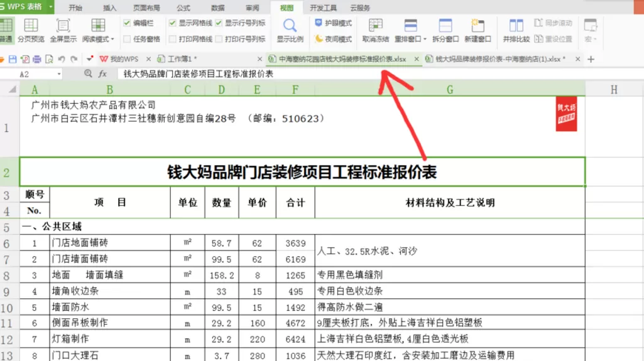Viewport: 644px width, 361px height.
Task: Enable the task pane (任务窗格) checkbox
Action: point(127,39)
